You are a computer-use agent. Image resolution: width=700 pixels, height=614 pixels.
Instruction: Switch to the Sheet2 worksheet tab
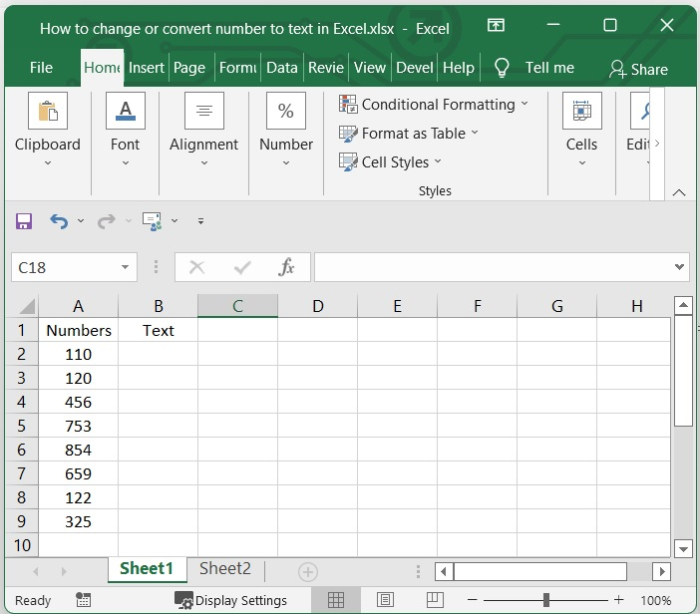225,569
